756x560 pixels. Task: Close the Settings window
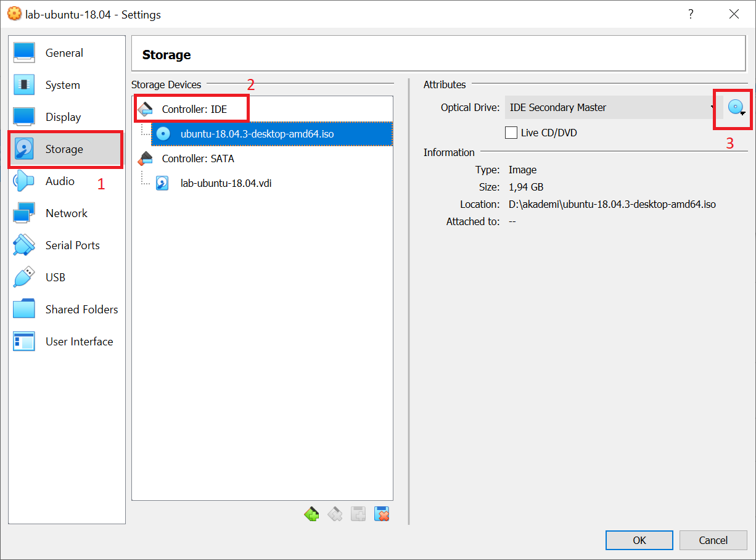734,14
